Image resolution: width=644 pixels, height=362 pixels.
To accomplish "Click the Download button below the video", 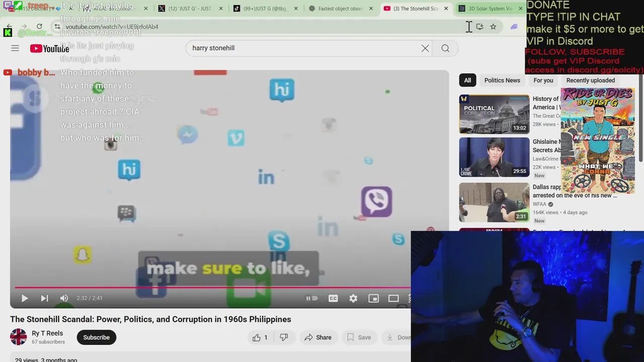I will [x=397, y=337].
